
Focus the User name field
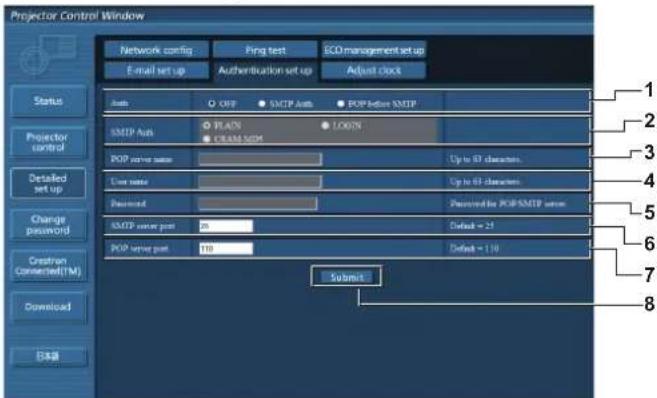coord(260,181)
